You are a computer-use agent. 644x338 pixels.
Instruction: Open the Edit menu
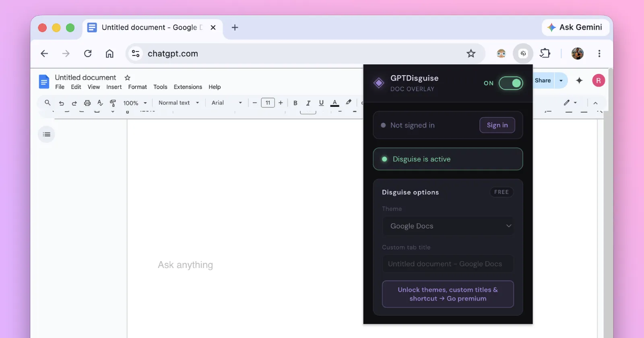(x=76, y=87)
